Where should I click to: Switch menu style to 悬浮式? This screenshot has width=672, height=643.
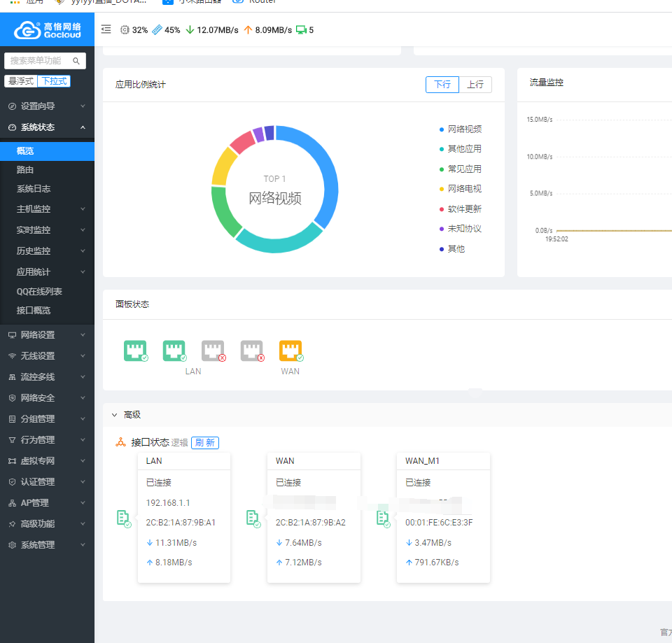point(21,81)
